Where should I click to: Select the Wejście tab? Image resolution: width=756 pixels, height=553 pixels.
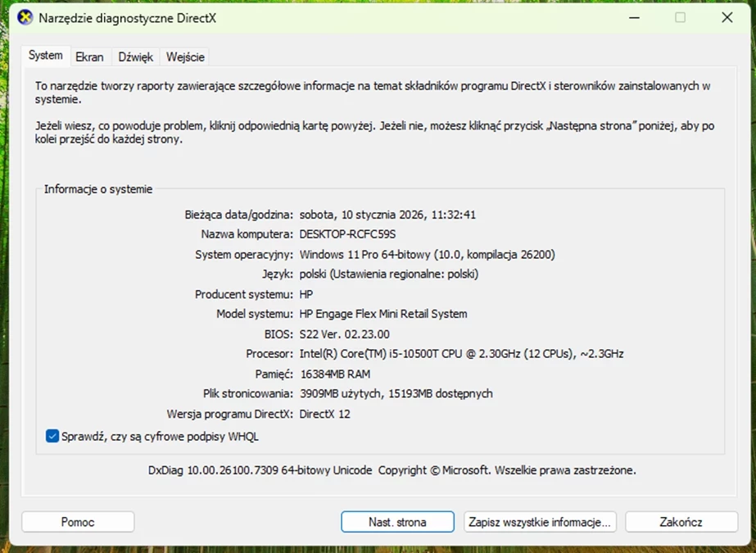tap(184, 57)
